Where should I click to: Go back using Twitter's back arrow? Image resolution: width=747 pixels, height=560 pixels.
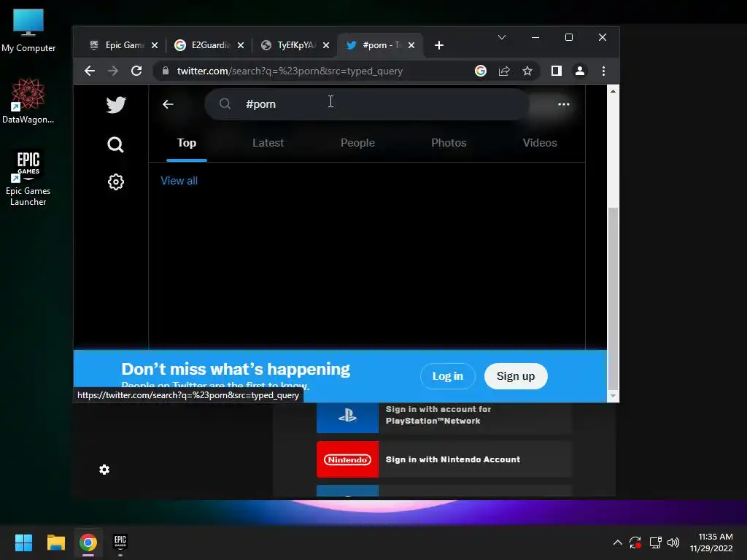[x=168, y=104]
